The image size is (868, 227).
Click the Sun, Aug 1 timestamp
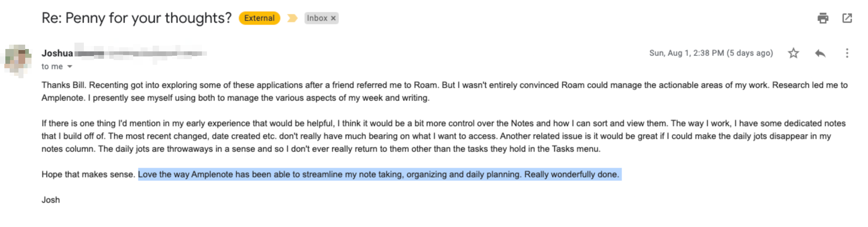pos(711,53)
